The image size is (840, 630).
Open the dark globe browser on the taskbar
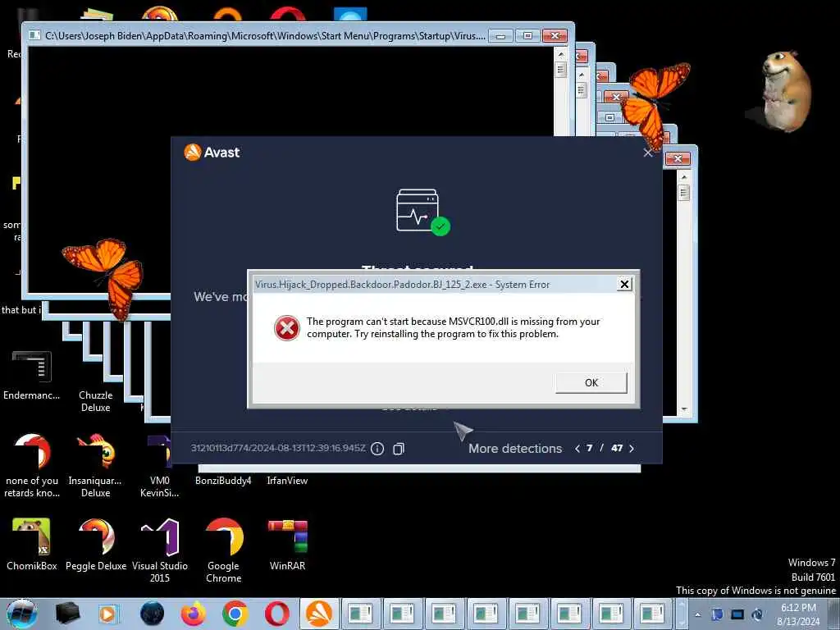tap(152, 614)
